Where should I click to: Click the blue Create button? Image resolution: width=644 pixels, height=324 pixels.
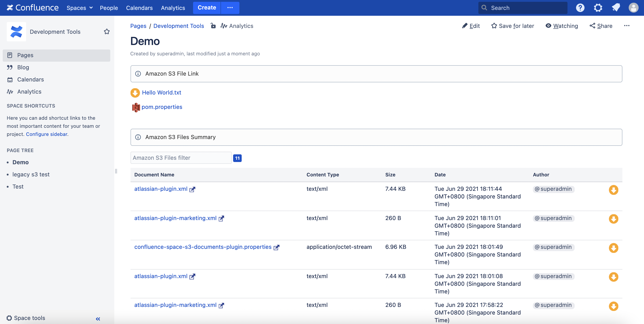coord(207,8)
